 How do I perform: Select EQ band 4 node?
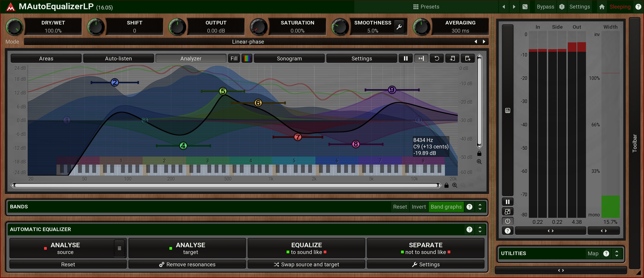pos(183,146)
